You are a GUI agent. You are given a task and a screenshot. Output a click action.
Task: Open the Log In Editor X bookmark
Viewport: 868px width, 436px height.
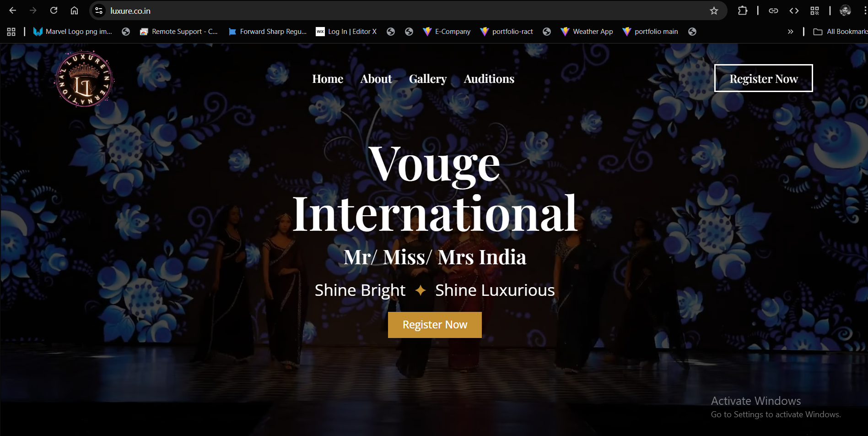[x=346, y=32]
